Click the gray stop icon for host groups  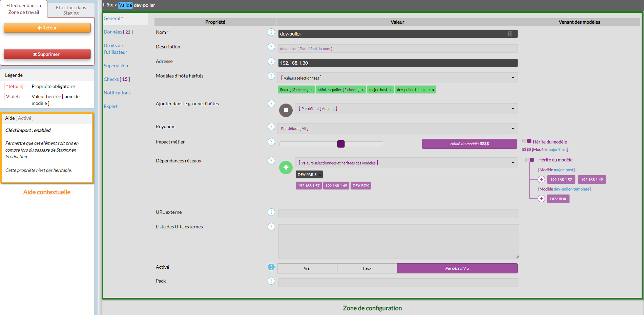pos(286,110)
